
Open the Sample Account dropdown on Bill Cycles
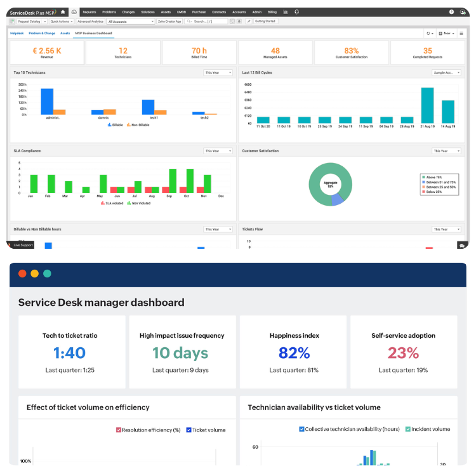(446, 73)
